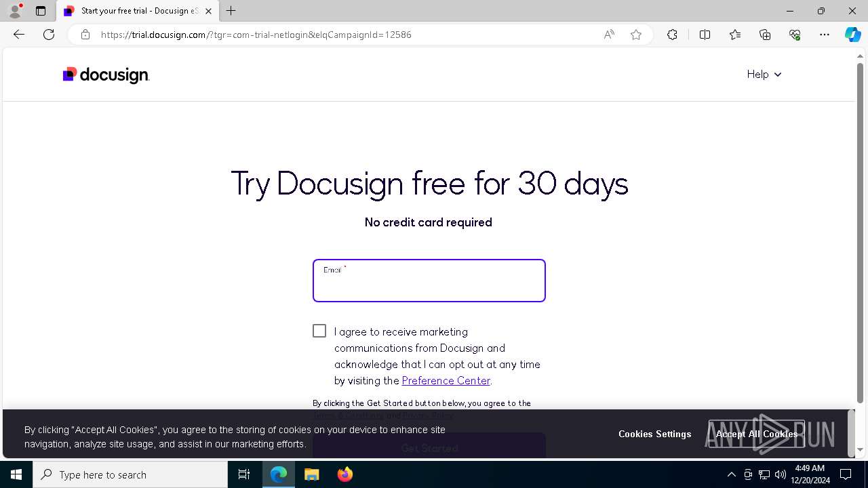Open the notification center
The height and width of the screenshot is (488, 868).
coord(846,474)
